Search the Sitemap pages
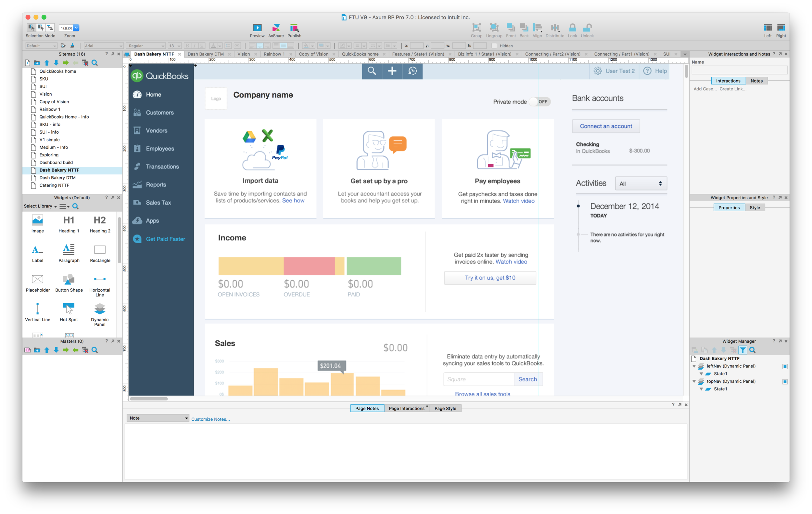Image resolution: width=812 pixels, height=514 pixels. [x=95, y=63]
